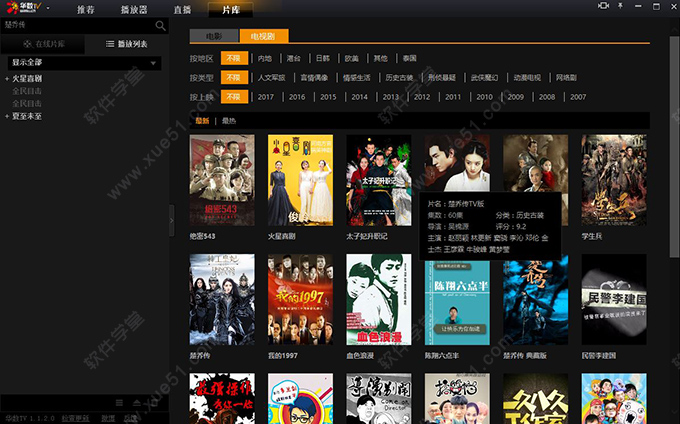Image resolution: width=680 pixels, height=424 pixels.
Task: Switch to the 电影 tab
Action: click(x=214, y=36)
